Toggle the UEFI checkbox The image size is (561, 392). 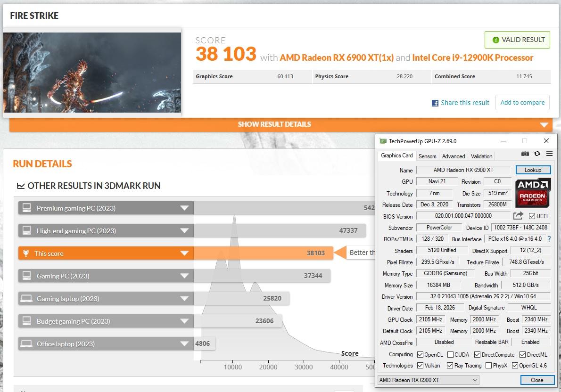click(532, 216)
